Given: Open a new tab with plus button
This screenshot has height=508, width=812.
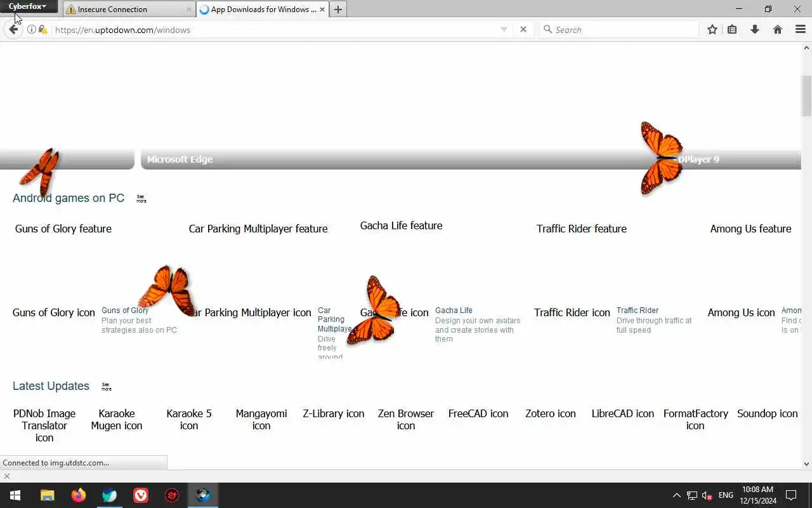Looking at the screenshot, I should [338, 10].
